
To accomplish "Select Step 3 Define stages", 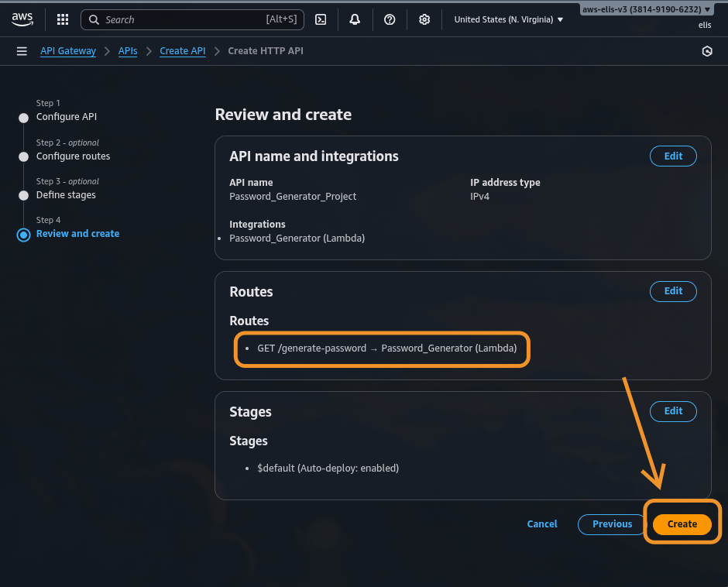I will 66,194.
